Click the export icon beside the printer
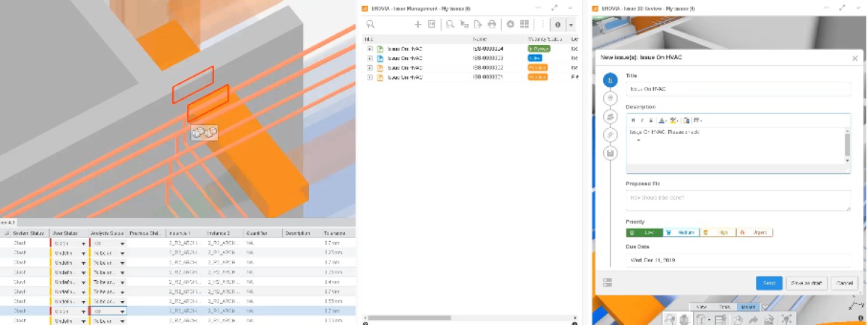Viewport: 868px width, 325px height. tap(477, 25)
